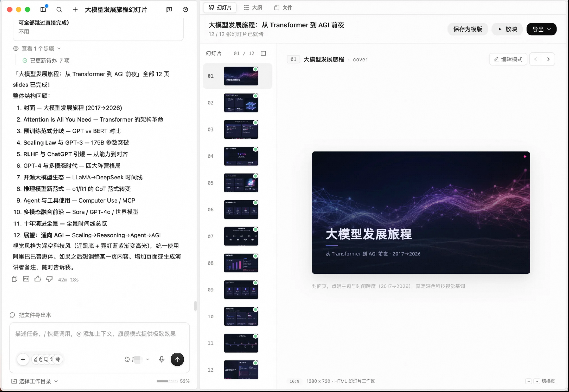Switch to the 幻灯片 tab

pos(220,8)
